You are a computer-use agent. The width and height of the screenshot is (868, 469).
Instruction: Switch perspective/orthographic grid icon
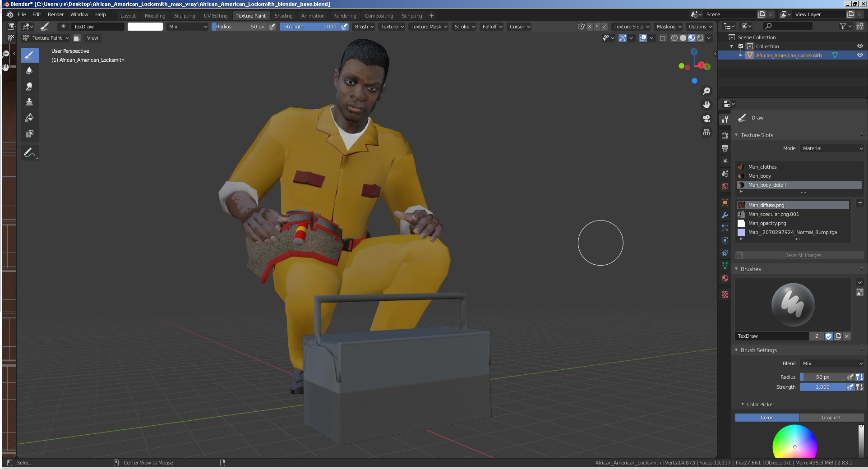click(x=706, y=133)
